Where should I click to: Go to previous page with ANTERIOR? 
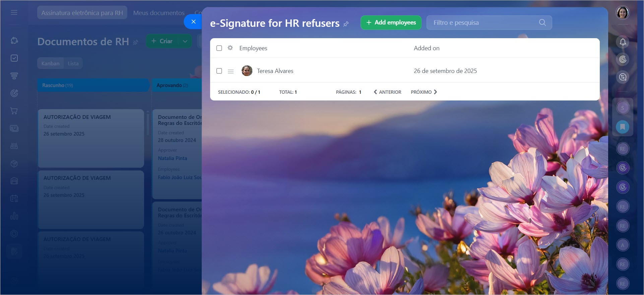click(x=387, y=92)
